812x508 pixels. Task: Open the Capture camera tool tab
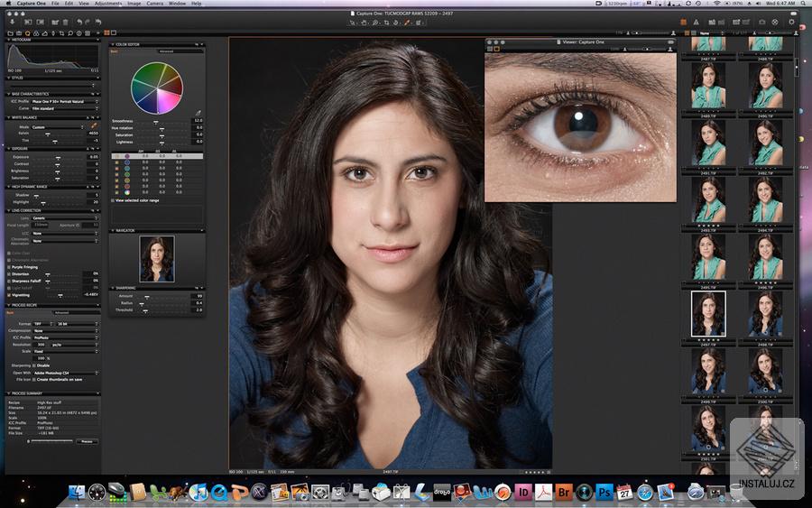tap(19, 33)
